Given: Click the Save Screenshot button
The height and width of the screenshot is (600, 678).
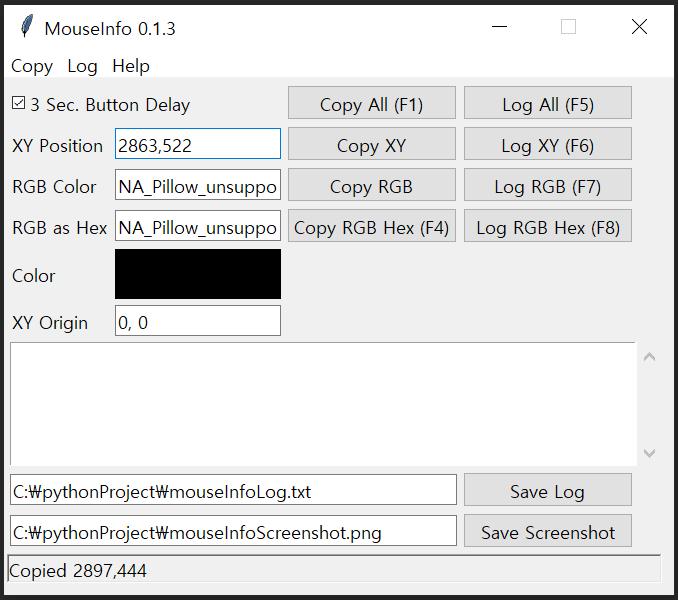Looking at the screenshot, I should click(547, 531).
